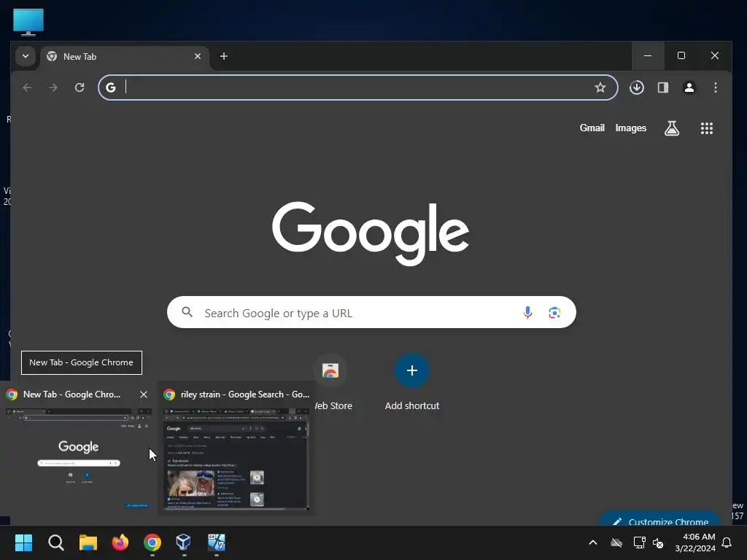The width and height of the screenshot is (747, 560).
Task: Open the Chrome profile icon
Action: pos(689,87)
